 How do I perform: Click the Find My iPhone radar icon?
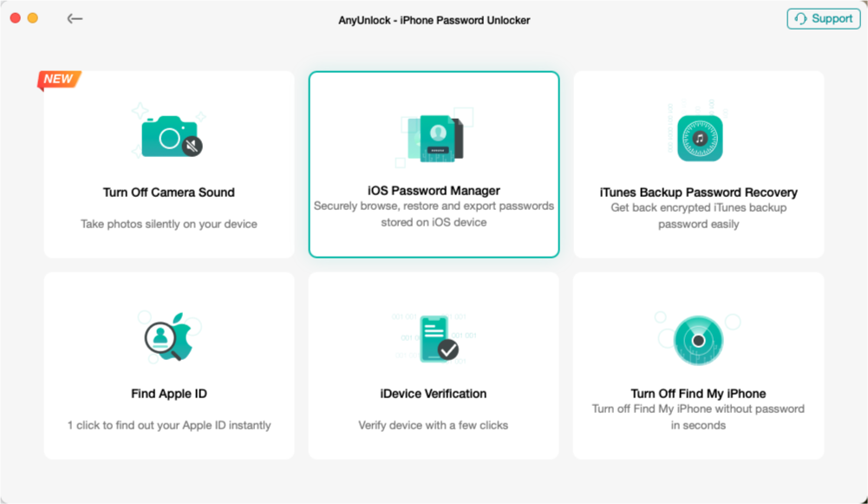pos(698,340)
